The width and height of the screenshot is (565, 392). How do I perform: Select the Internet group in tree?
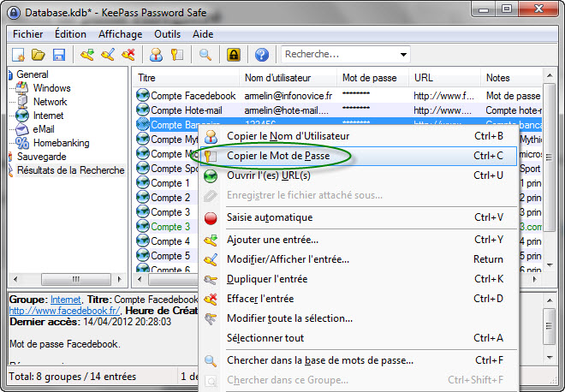48,116
